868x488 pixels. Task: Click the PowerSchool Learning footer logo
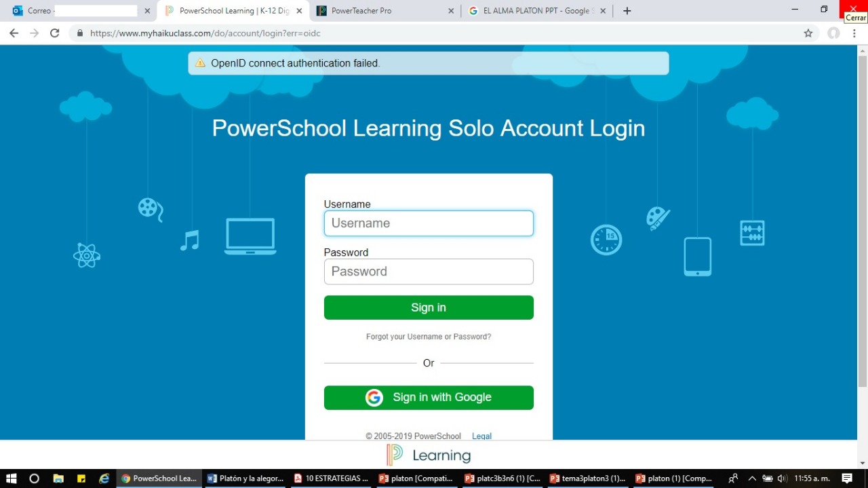[x=429, y=455]
